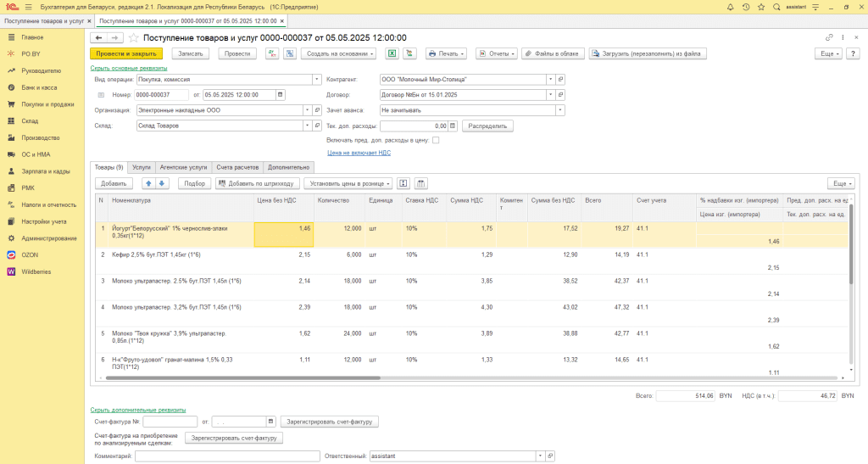Click Счет-фактура № input field
This screenshot has width=868, height=464.
click(x=170, y=422)
